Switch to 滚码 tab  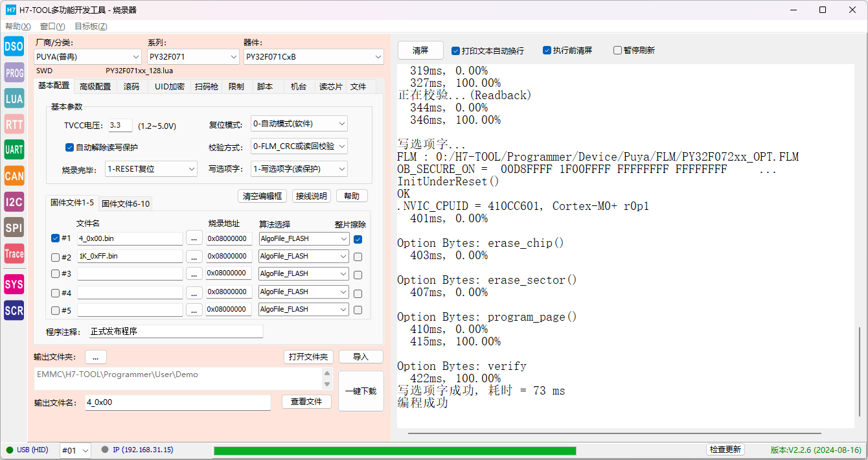pyautogui.click(x=131, y=86)
